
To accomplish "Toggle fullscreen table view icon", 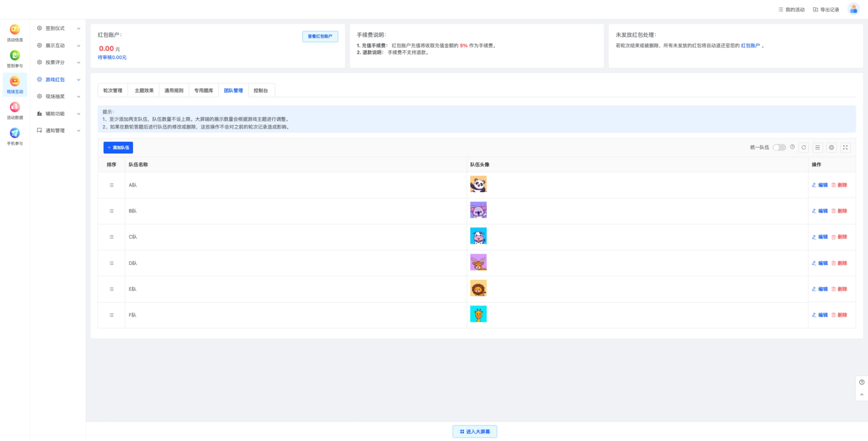I will [845, 148].
